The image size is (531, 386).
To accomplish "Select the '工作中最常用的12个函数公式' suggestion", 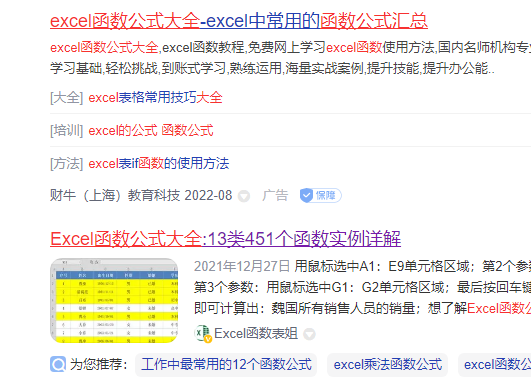I will click(226, 365).
